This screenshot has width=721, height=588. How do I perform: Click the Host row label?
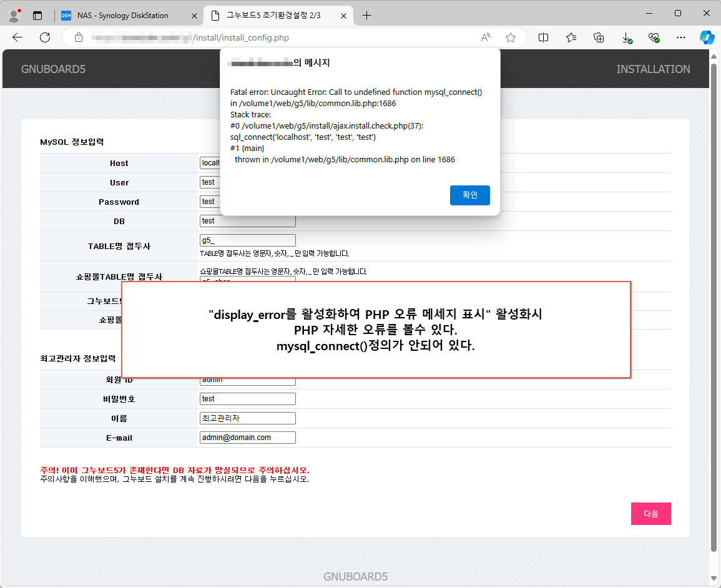click(x=119, y=163)
